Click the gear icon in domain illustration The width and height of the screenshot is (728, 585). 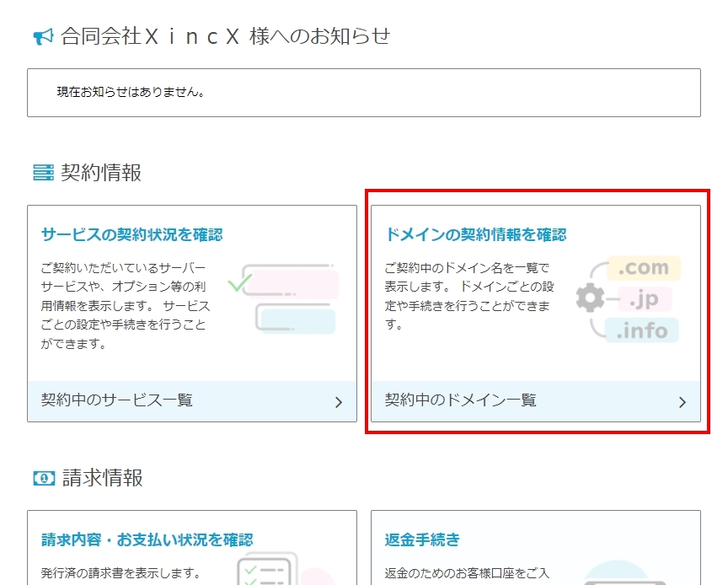[x=590, y=298]
